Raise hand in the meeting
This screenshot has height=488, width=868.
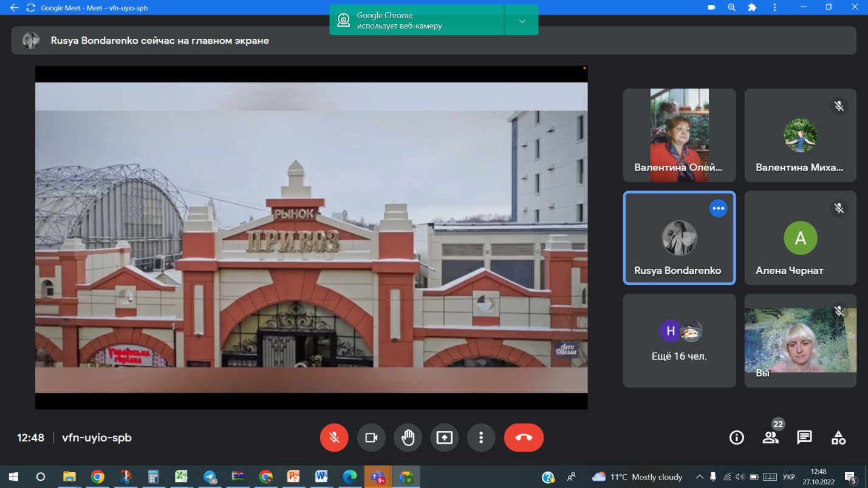point(408,438)
